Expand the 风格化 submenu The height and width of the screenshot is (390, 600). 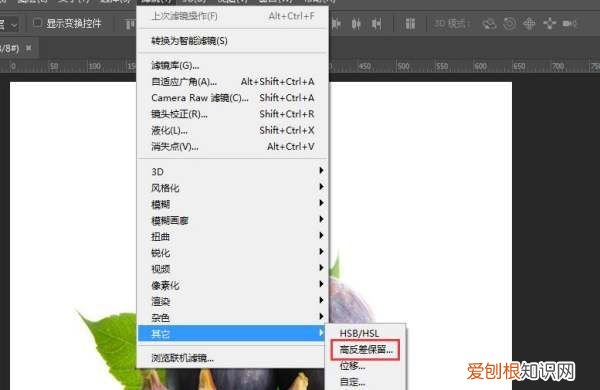click(232, 188)
